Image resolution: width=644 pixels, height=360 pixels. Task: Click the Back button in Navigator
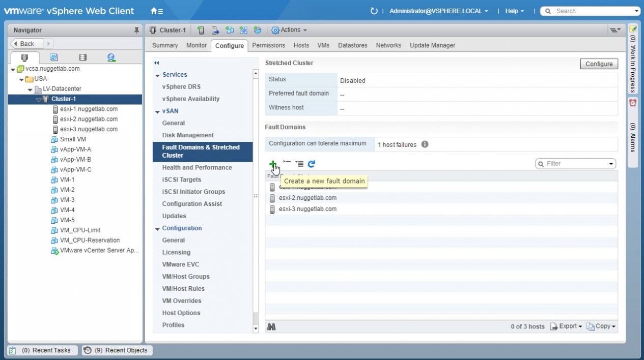[x=27, y=44]
